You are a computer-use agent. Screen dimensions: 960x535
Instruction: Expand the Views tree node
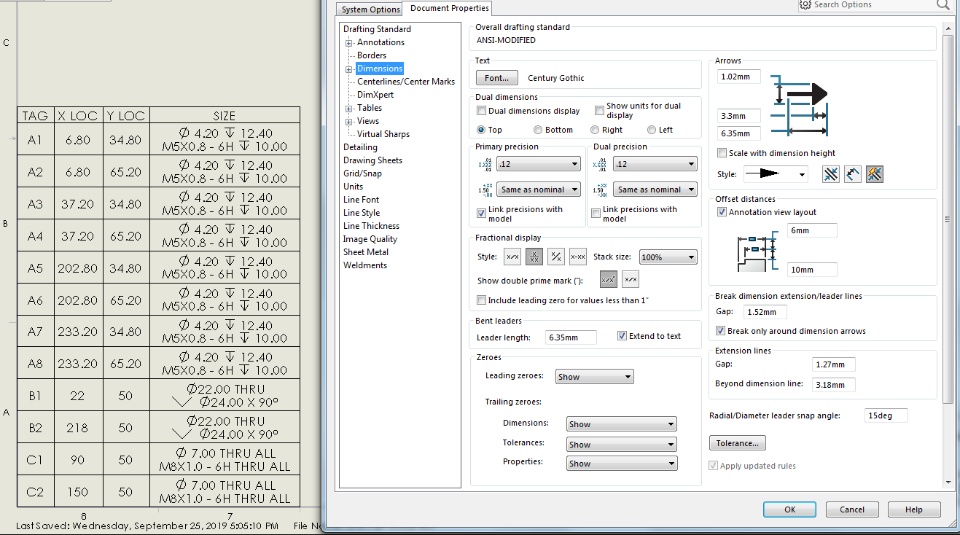(349, 121)
